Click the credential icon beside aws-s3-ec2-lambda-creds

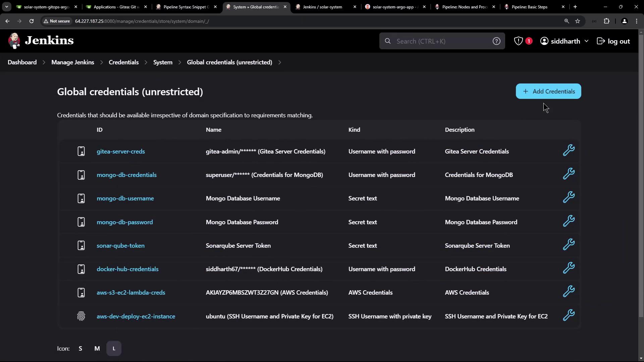[x=81, y=293]
